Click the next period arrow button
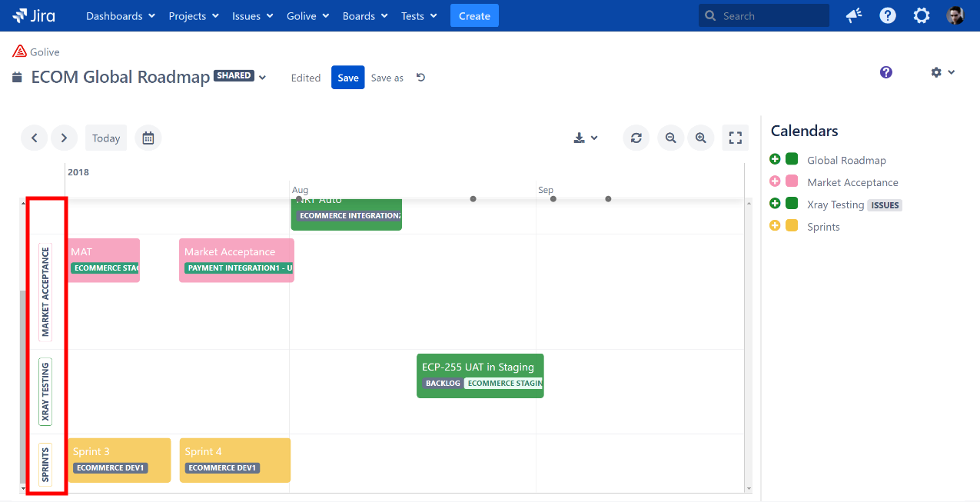The image size is (980, 502). pyautogui.click(x=64, y=138)
